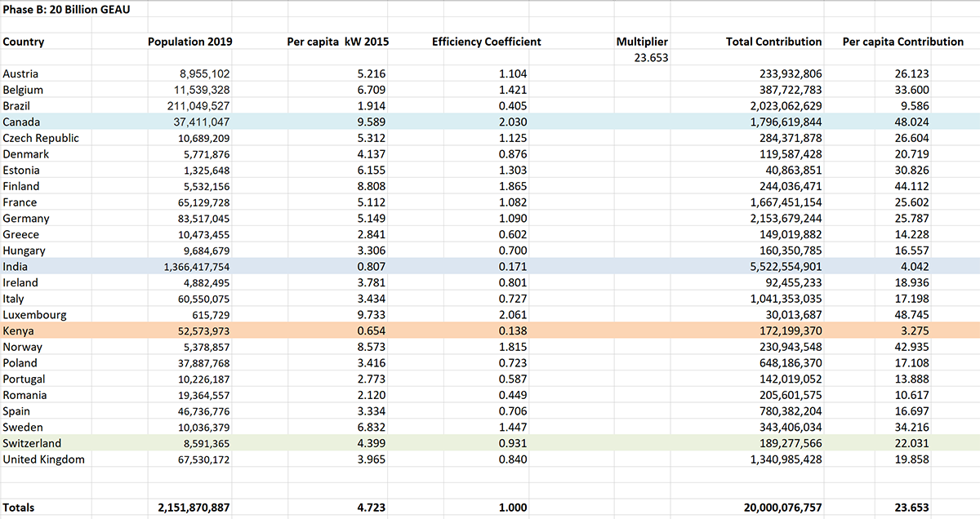Select Norway's per capita contribution 42.935
980x519 pixels.
(911, 347)
